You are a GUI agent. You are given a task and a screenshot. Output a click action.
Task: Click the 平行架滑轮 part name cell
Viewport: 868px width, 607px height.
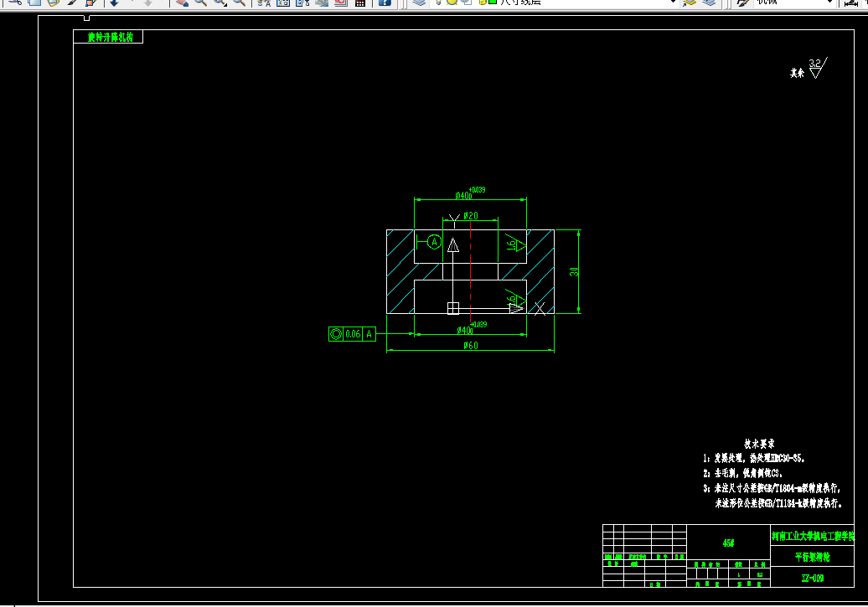tap(812, 557)
